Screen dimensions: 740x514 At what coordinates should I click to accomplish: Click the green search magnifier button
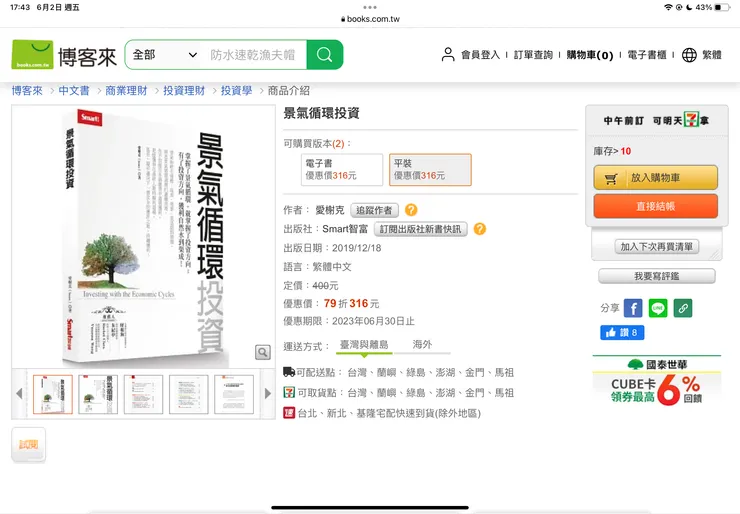pyautogui.click(x=325, y=55)
